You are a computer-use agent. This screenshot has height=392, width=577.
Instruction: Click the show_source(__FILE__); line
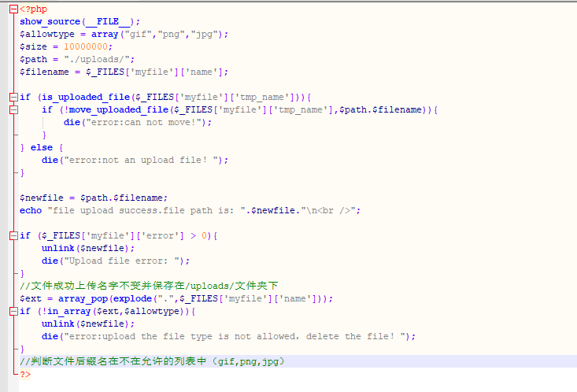coord(80,22)
